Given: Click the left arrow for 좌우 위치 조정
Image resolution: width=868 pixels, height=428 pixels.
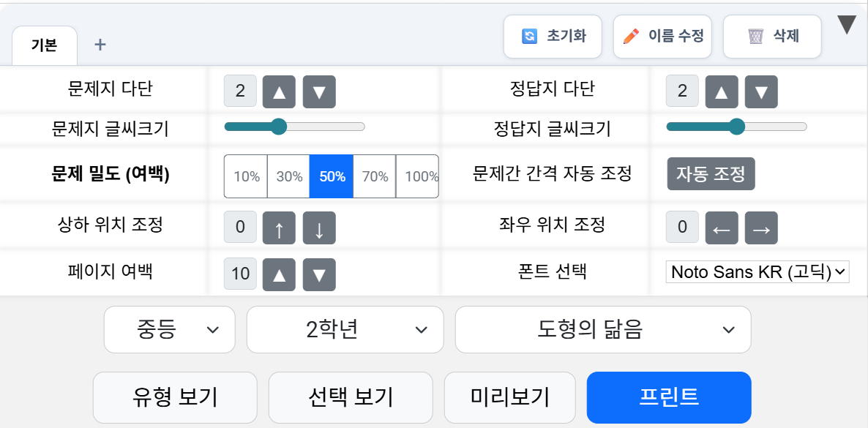Looking at the screenshot, I should coord(722,228).
